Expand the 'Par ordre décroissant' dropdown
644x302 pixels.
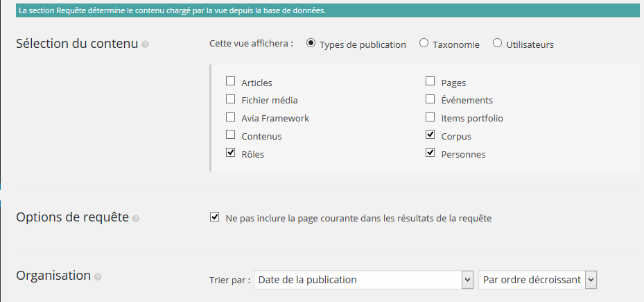pyautogui.click(x=537, y=280)
